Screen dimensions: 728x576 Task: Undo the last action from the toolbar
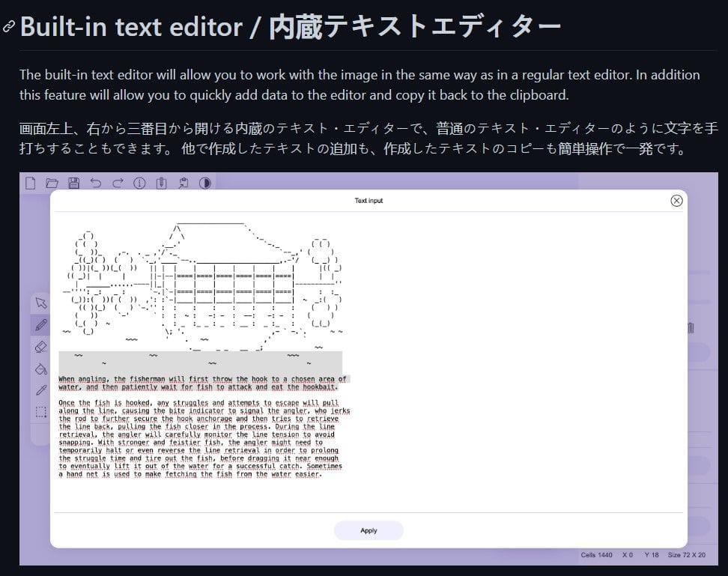[x=97, y=182]
